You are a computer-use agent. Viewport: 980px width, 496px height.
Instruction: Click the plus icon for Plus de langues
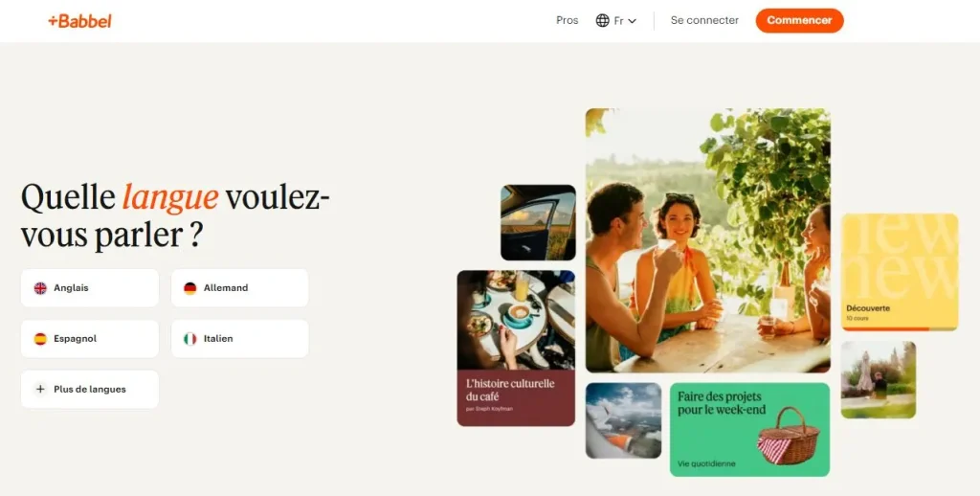pos(40,389)
